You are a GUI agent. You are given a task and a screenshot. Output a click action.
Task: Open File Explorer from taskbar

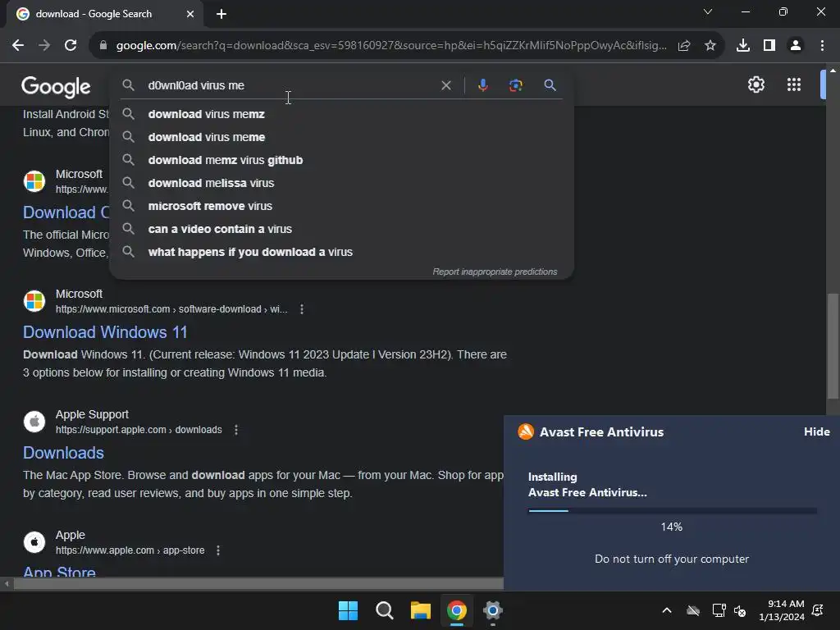(x=421, y=610)
